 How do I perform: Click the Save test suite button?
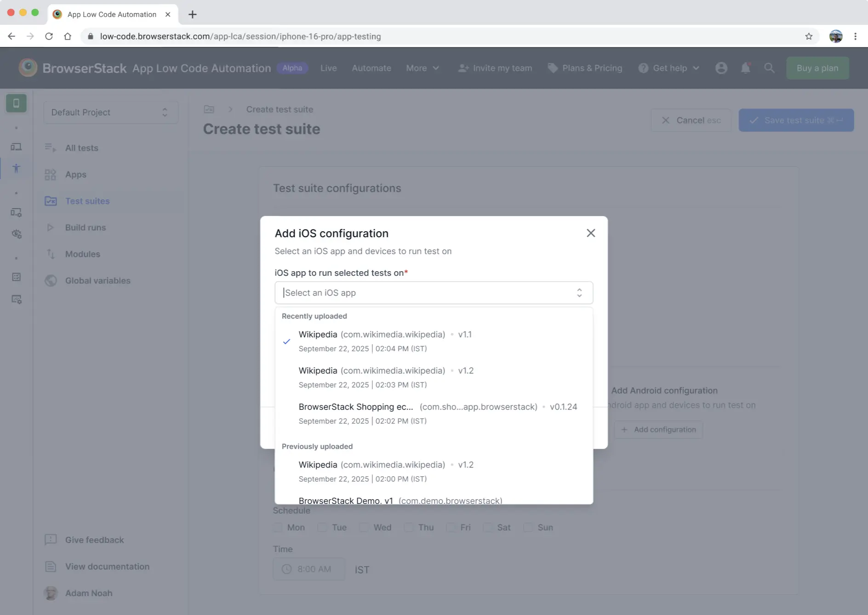(x=796, y=120)
